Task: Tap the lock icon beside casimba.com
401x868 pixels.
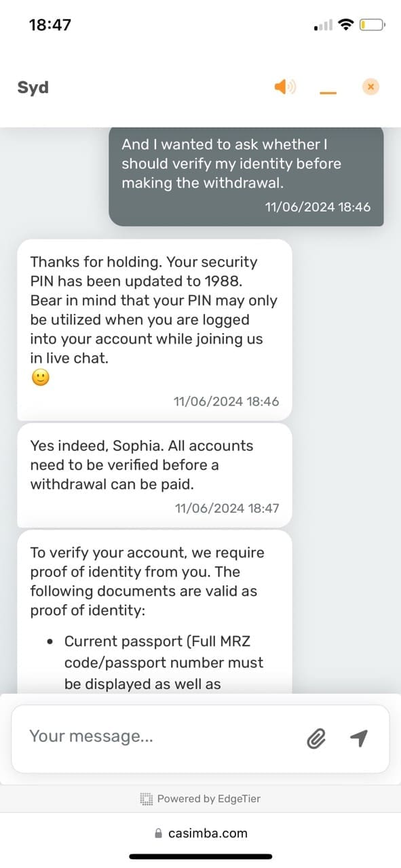Action: point(159,833)
